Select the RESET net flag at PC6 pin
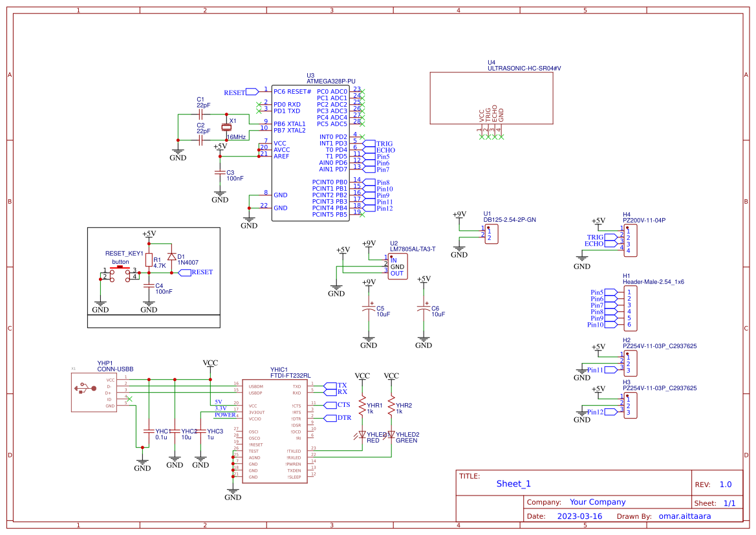Viewport: 756px width, 535px height. click(252, 92)
